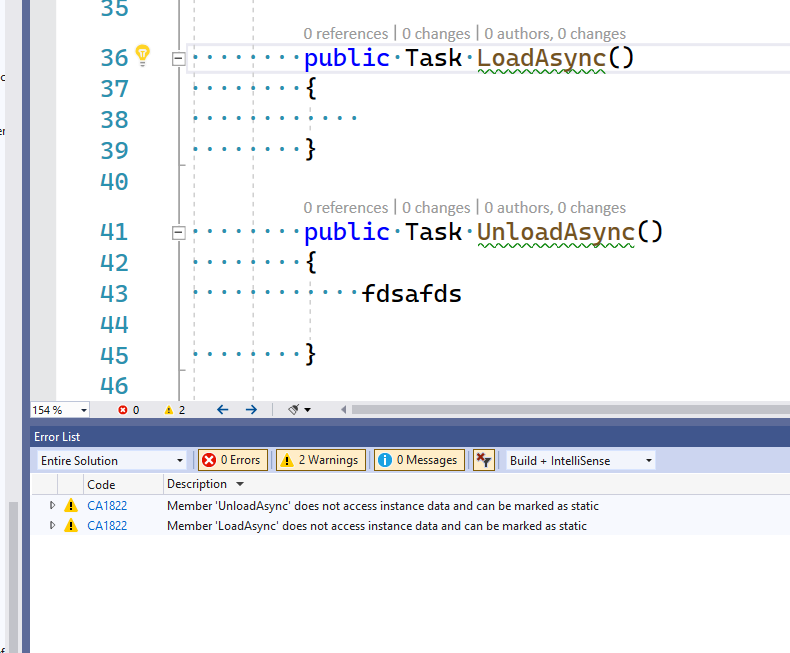Open the code cleanup broom dropdown
This screenshot has height=653, width=790.
tap(307, 410)
